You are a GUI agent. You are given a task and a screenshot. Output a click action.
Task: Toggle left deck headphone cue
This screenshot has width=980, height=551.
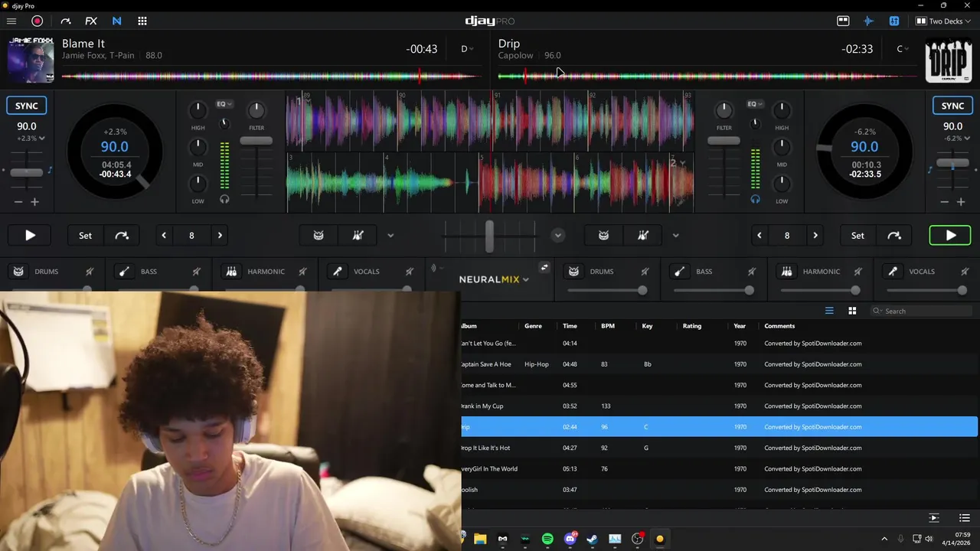(224, 199)
